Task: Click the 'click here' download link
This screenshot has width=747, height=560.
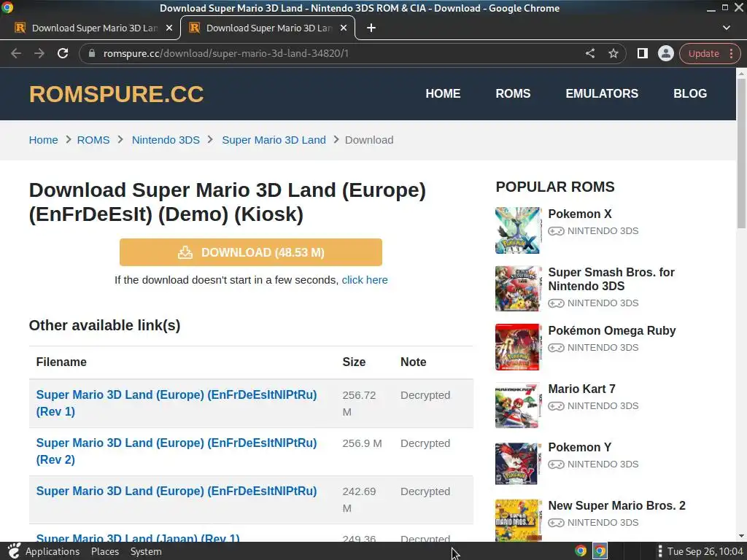Action: pos(365,280)
